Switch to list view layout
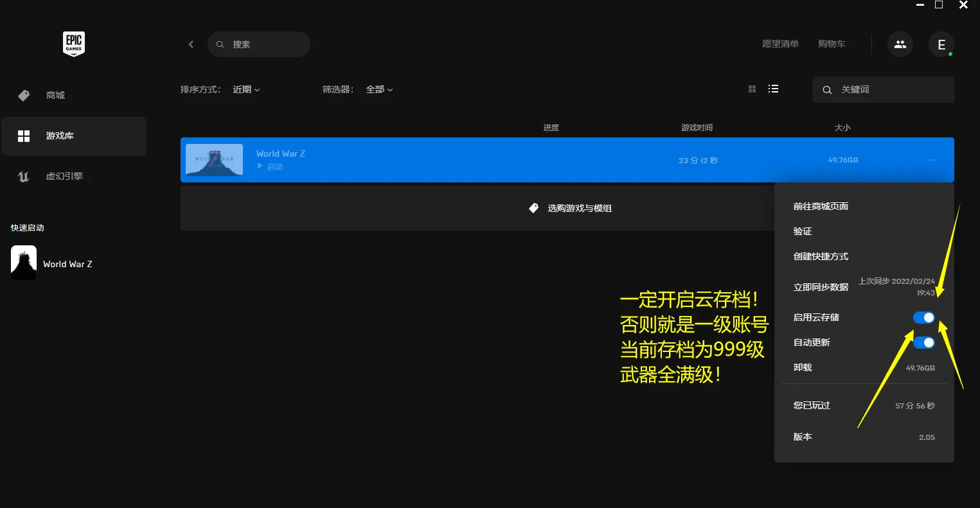This screenshot has width=980, height=508. [x=773, y=89]
